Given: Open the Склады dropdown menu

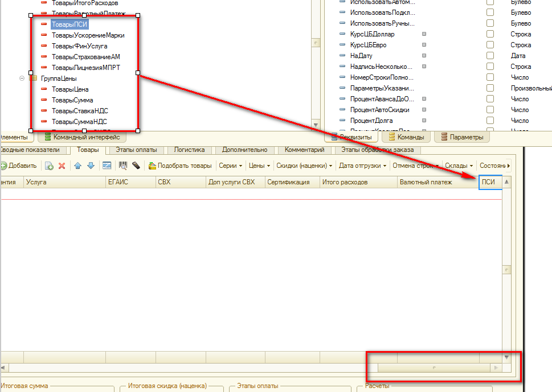Looking at the screenshot, I should point(459,166).
